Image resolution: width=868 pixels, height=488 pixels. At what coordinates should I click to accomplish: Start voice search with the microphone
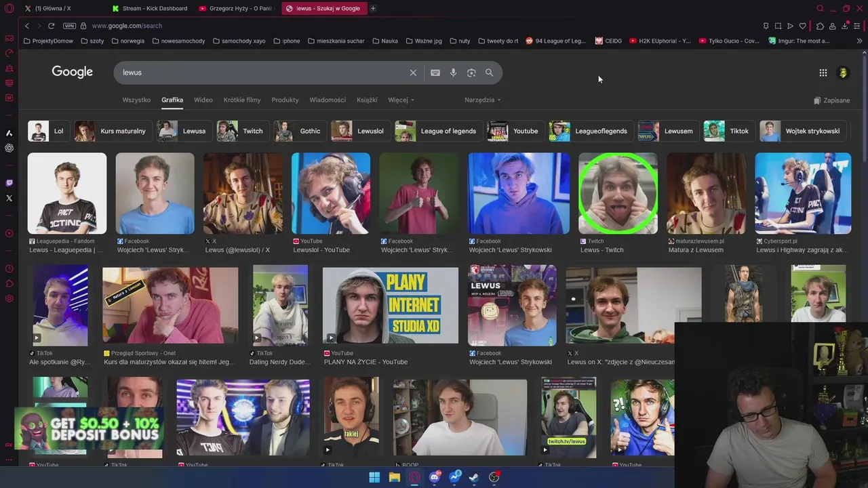453,73
